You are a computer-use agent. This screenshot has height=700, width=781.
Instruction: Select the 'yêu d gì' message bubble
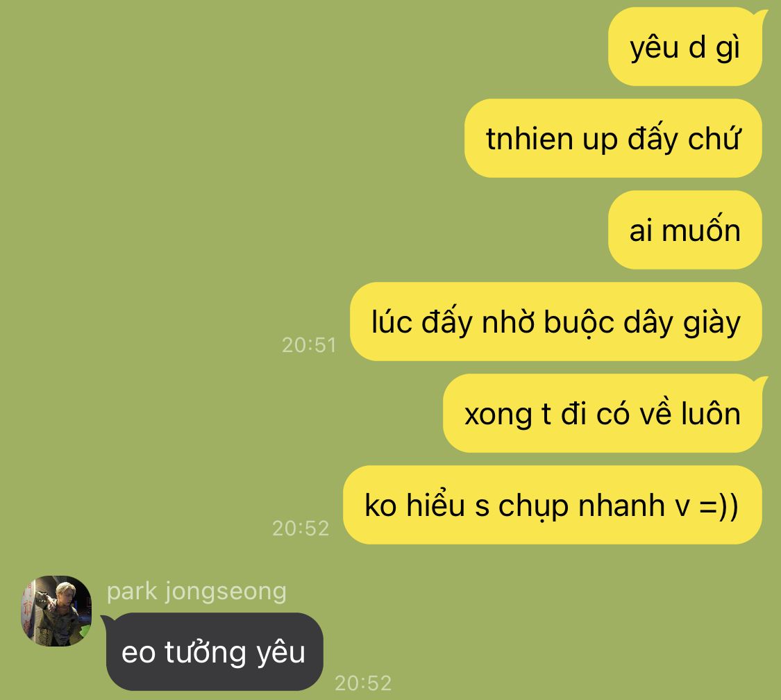tap(685, 47)
